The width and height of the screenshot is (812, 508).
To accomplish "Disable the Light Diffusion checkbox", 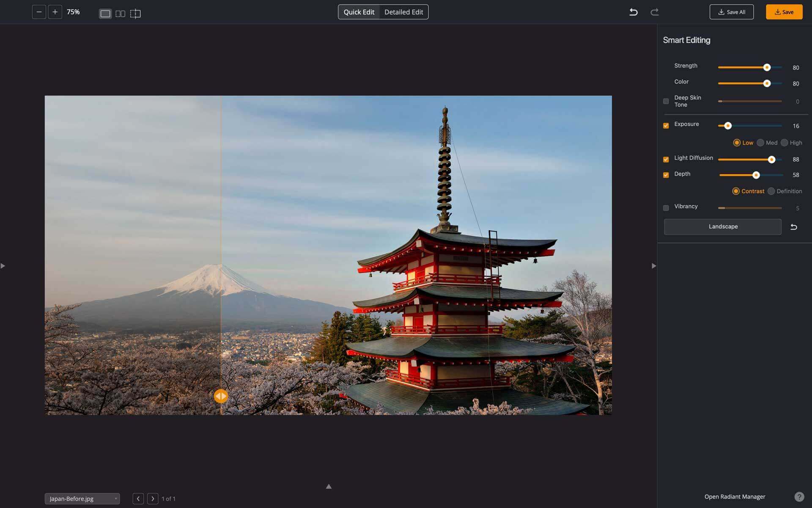I will [x=666, y=159].
